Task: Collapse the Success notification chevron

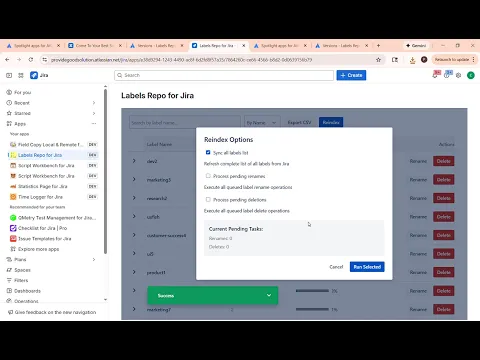Action: coord(269,295)
